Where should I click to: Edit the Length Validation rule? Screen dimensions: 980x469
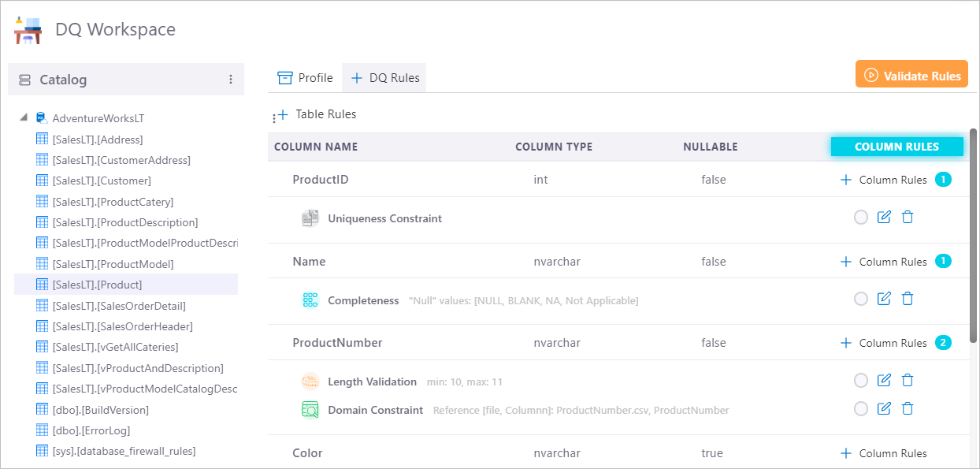tap(884, 381)
